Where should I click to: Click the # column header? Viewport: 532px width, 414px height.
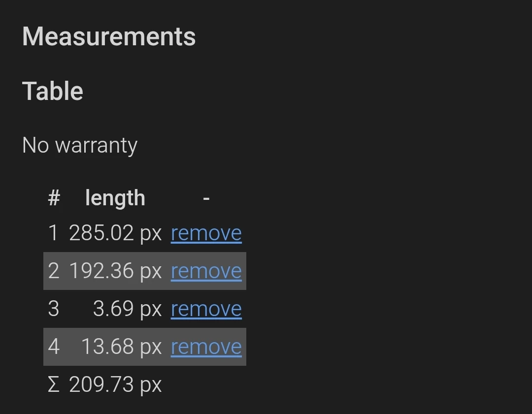(54, 198)
